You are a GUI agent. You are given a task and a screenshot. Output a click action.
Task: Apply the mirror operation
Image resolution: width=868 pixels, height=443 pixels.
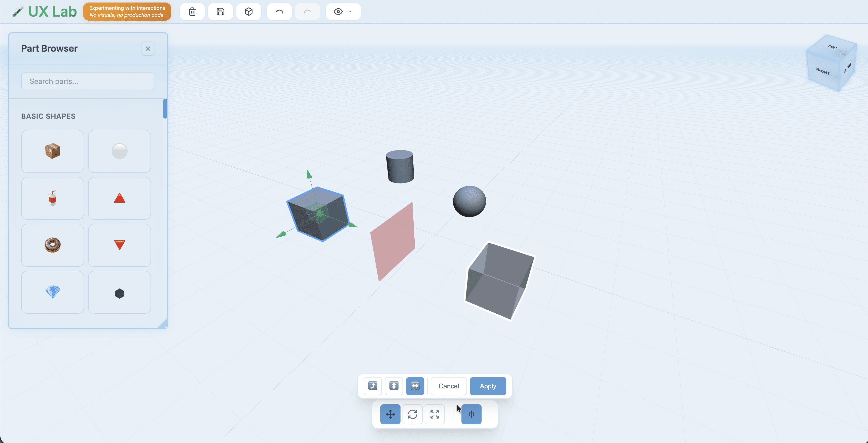488,386
